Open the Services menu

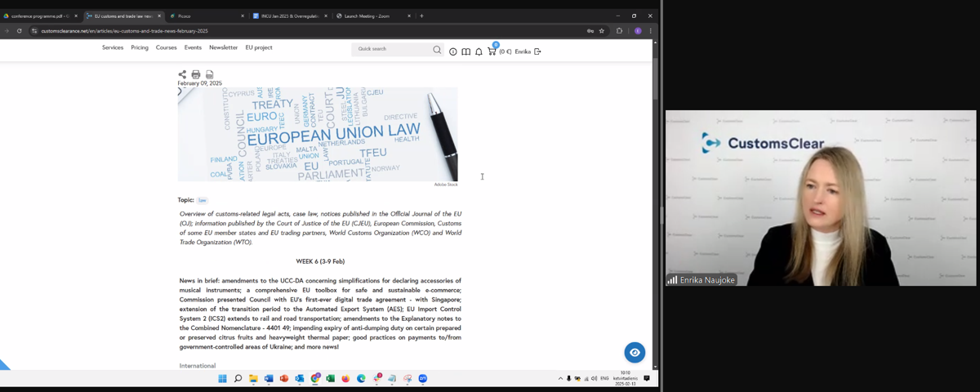coord(113,47)
